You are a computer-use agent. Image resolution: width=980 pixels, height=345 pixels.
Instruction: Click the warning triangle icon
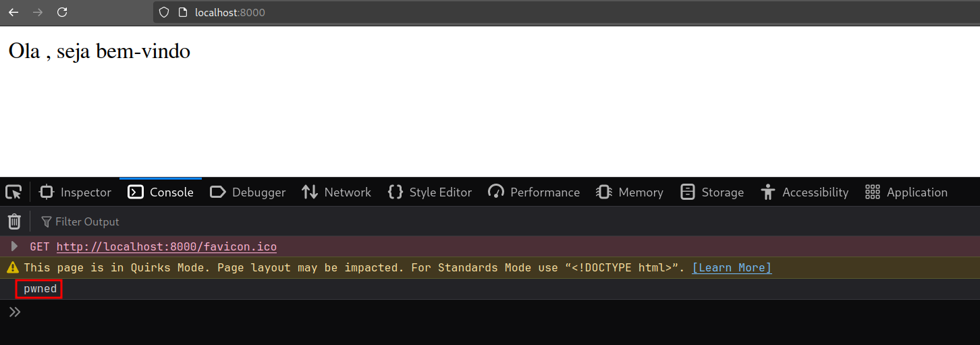click(x=12, y=268)
